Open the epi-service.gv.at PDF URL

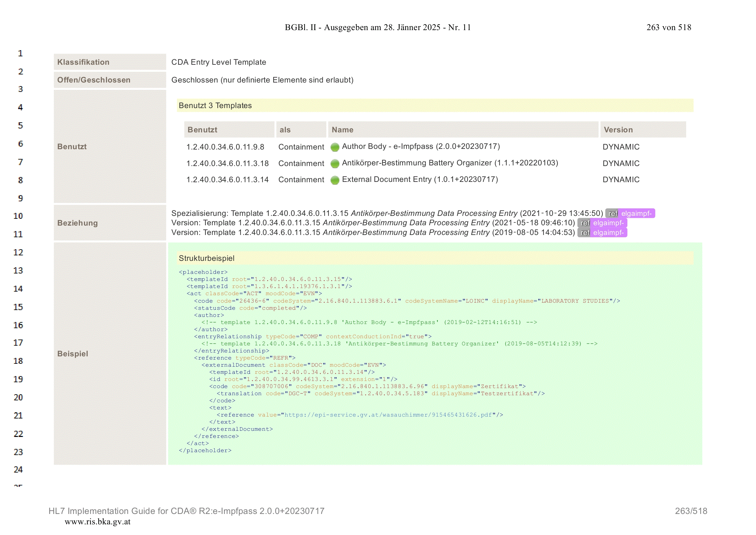(388, 415)
